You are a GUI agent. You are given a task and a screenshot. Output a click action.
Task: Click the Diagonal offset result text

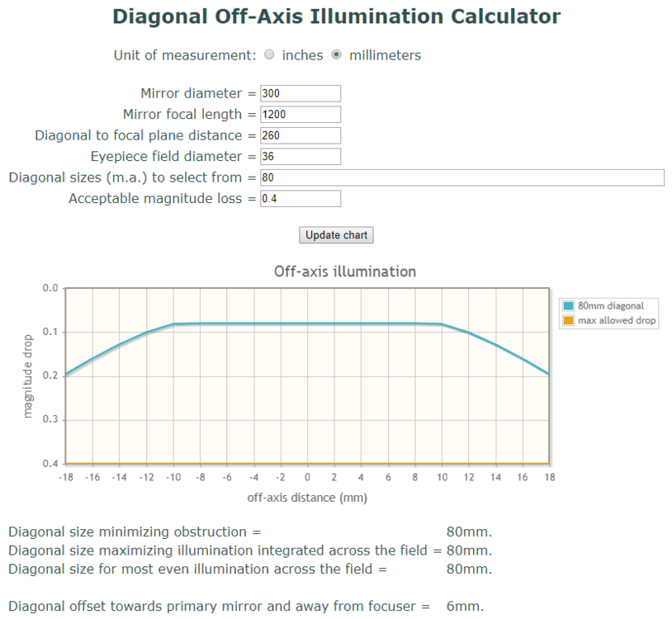click(x=245, y=605)
